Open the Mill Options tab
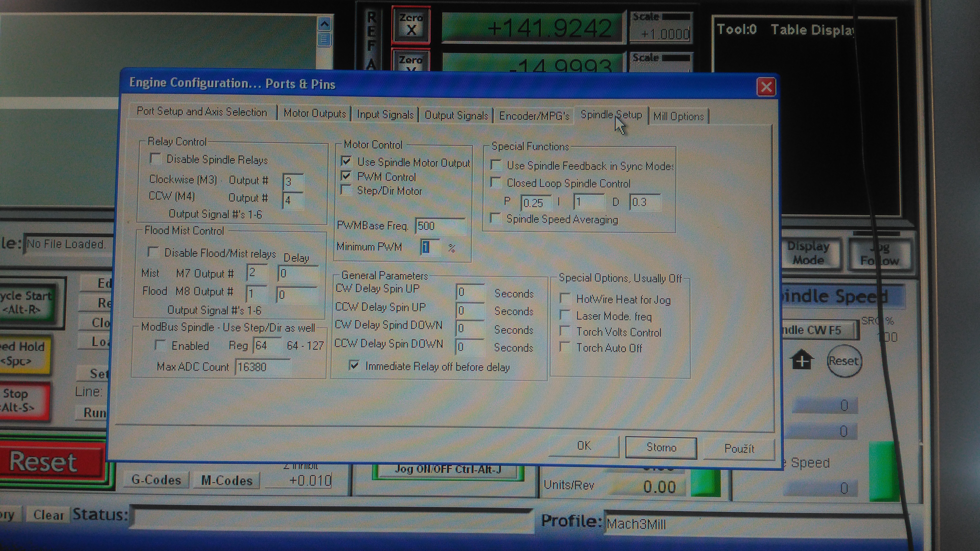Viewport: 980px width, 551px height. pos(678,116)
